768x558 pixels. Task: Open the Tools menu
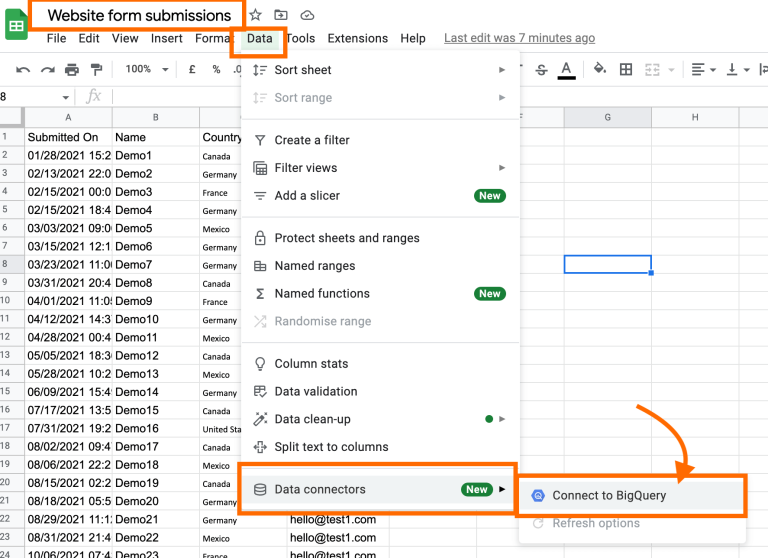(x=301, y=38)
